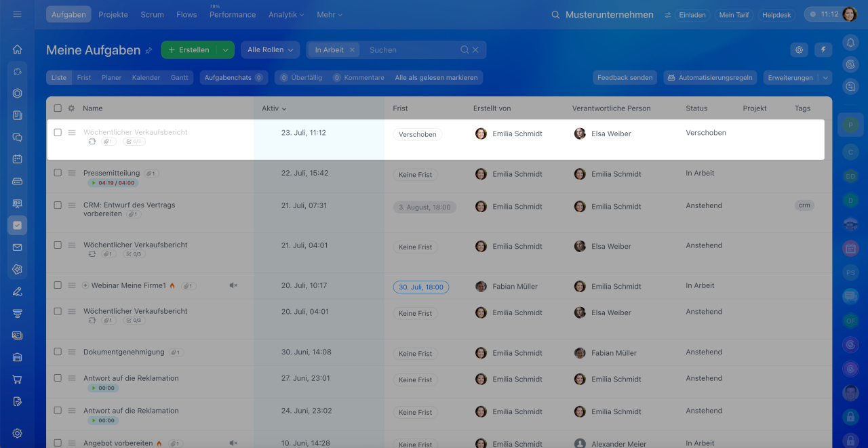Open task list settings gear icon
This screenshot has height=448, width=868.
click(x=800, y=49)
